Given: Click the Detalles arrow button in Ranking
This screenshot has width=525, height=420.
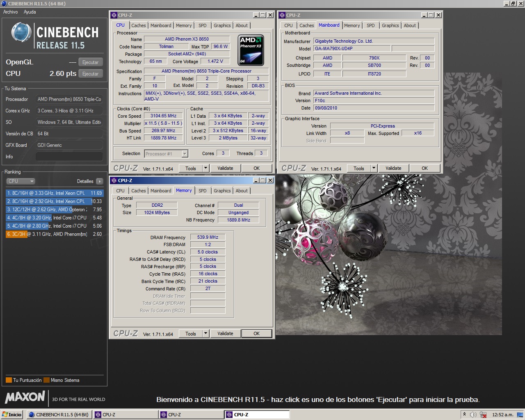Looking at the screenshot, I should 100,181.
